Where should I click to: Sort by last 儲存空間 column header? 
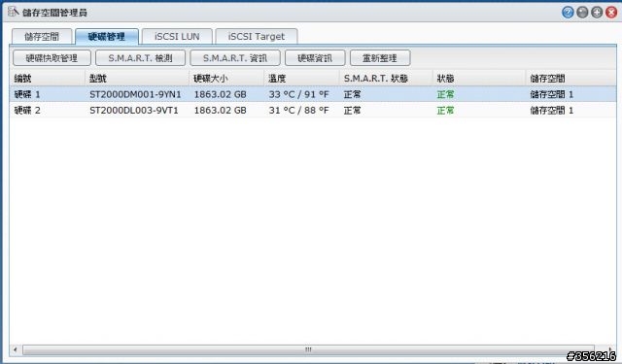(571, 79)
